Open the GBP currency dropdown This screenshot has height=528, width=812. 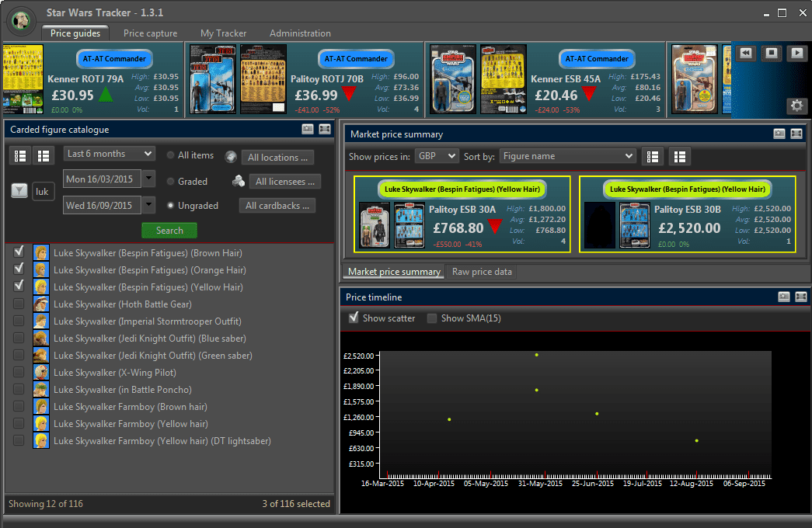[436, 156]
